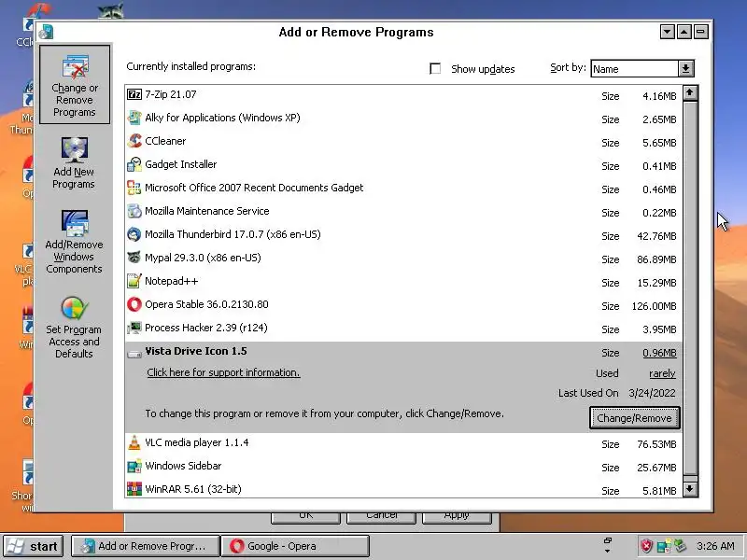
Task: Select Process Hacker 2.39 (r124) entry
Action: pos(206,328)
